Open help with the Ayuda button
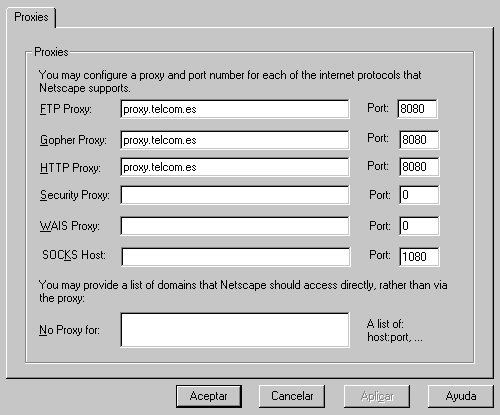 pos(461,396)
